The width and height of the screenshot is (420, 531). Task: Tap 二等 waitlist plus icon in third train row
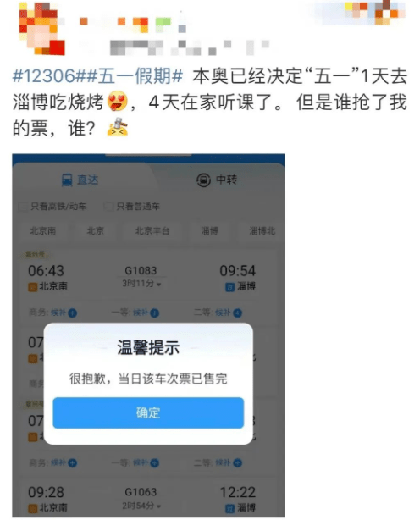pos(237,463)
